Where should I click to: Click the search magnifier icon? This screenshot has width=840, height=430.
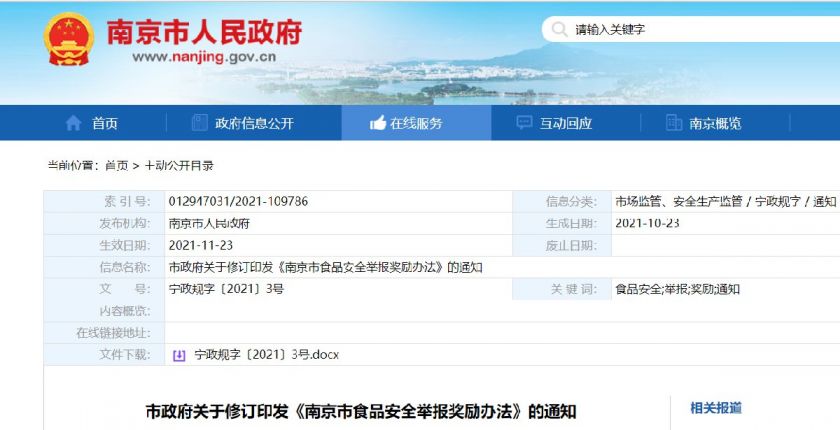tap(559, 29)
